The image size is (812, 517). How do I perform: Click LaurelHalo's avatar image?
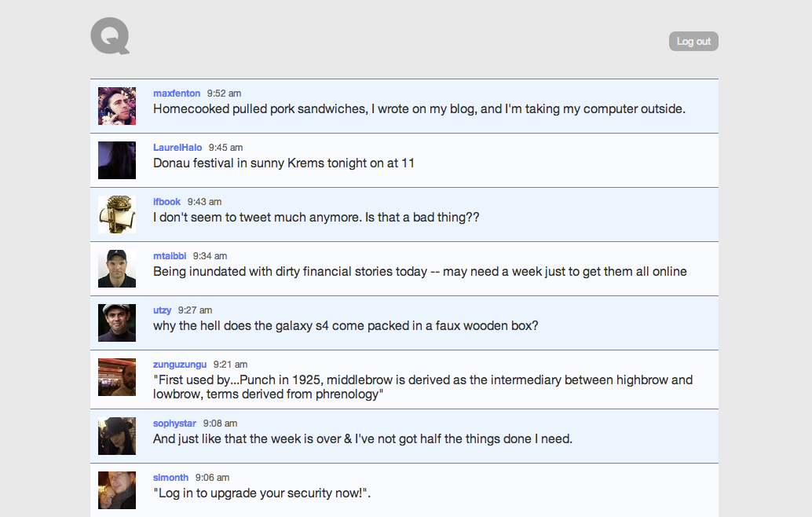point(117,160)
